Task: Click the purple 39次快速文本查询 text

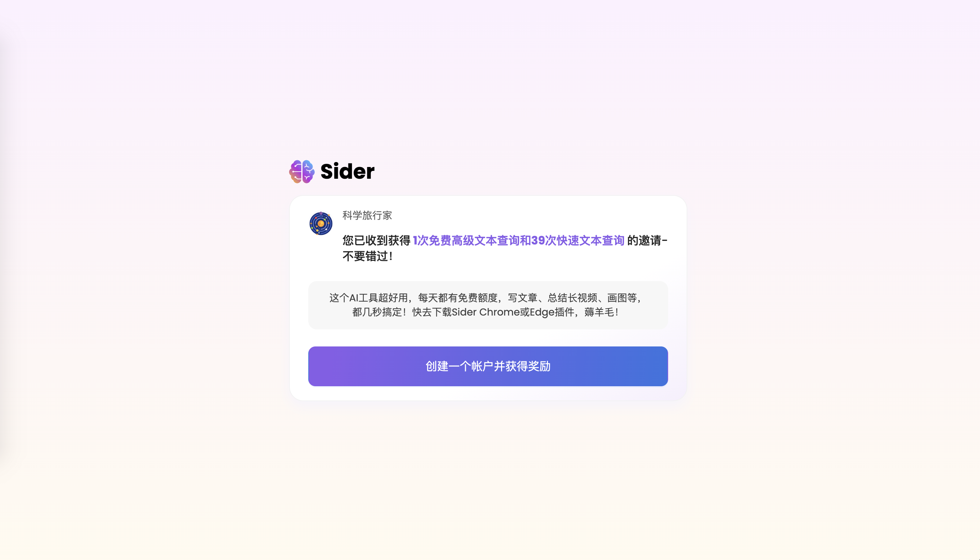Action: tap(578, 241)
